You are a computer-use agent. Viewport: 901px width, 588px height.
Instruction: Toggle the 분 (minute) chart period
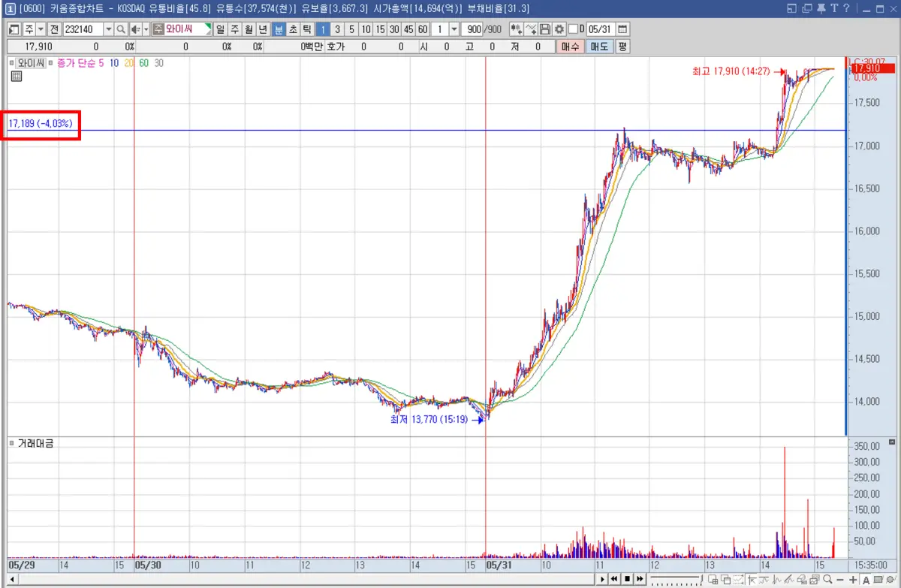click(279, 29)
